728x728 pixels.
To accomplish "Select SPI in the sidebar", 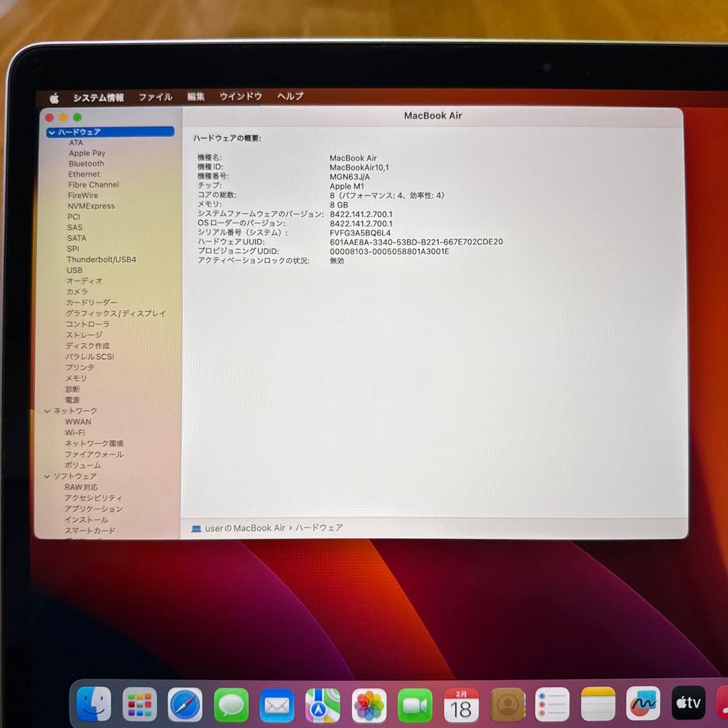I will pos(73,249).
